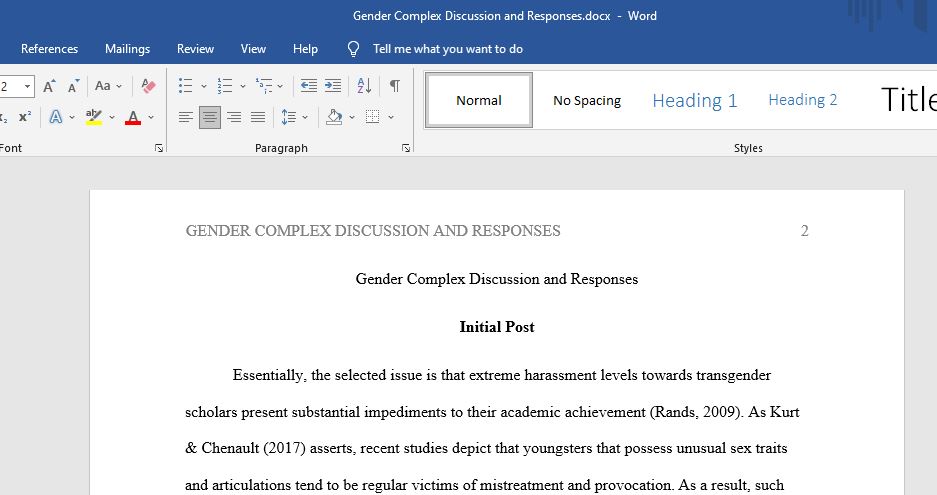Apply red font color
The height and width of the screenshot is (495, 937).
pyautogui.click(x=133, y=117)
